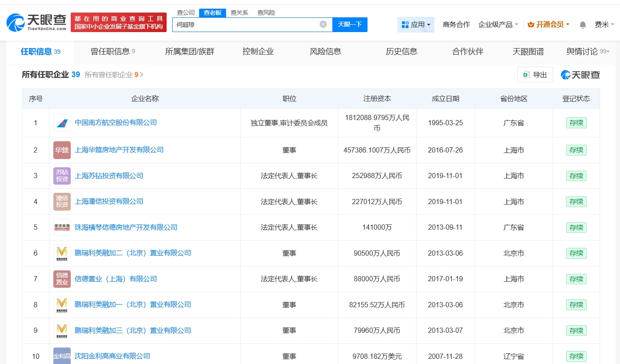Switch to the 查关系 search tab

pos(239,13)
